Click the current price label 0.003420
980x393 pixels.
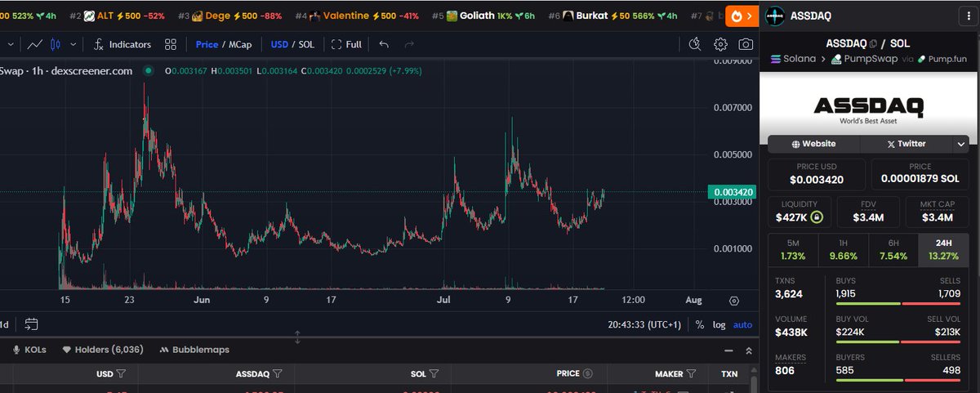pos(733,192)
